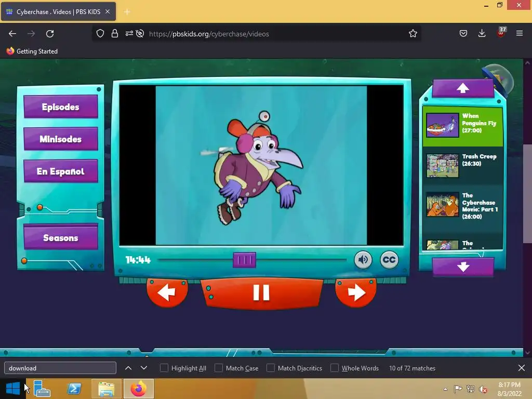
Task: Open the tracking protection shield icon
Action: point(100,34)
